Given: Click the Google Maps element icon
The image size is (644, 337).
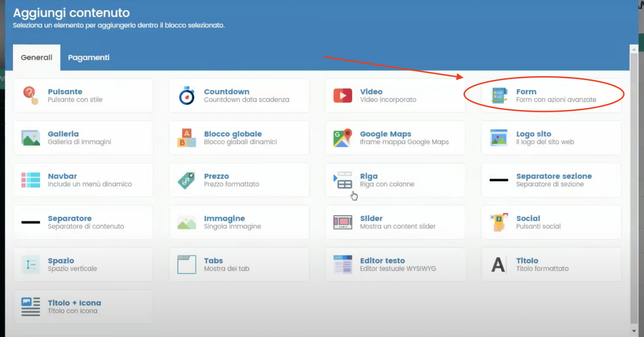Looking at the screenshot, I should pyautogui.click(x=342, y=138).
